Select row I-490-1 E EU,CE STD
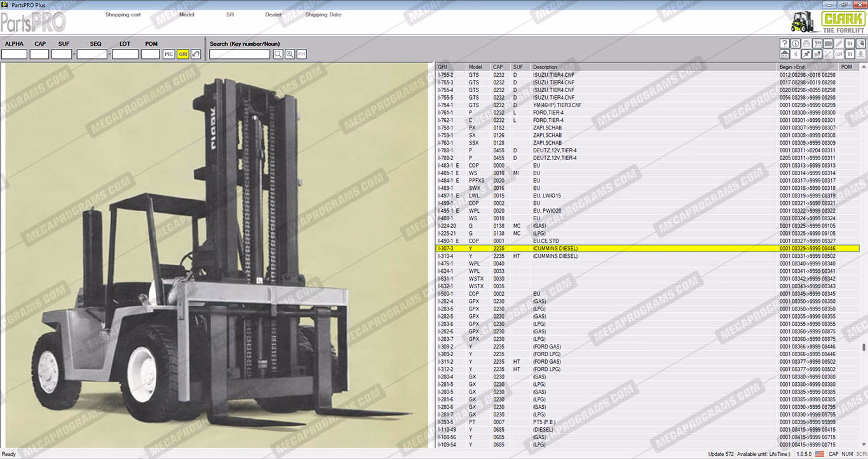Screen dimensions: 868x459 click(x=648, y=241)
